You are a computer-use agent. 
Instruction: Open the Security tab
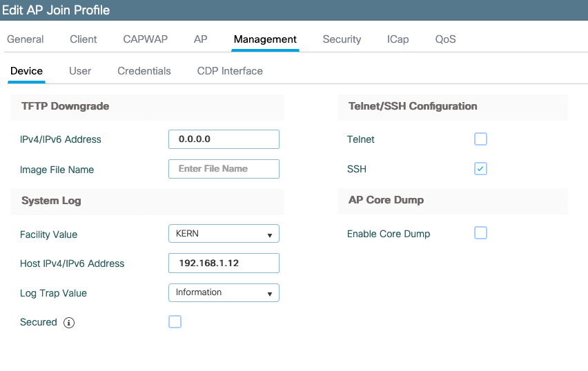342,39
